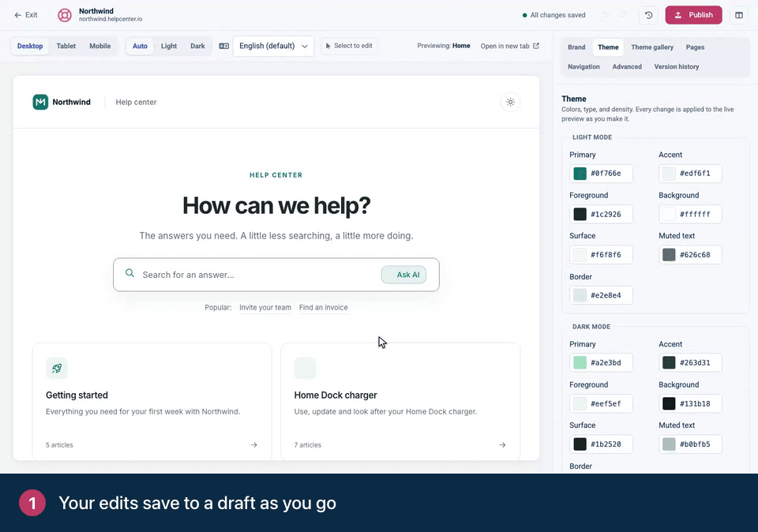
Task: Open the Brand tab
Action: point(576,47)
